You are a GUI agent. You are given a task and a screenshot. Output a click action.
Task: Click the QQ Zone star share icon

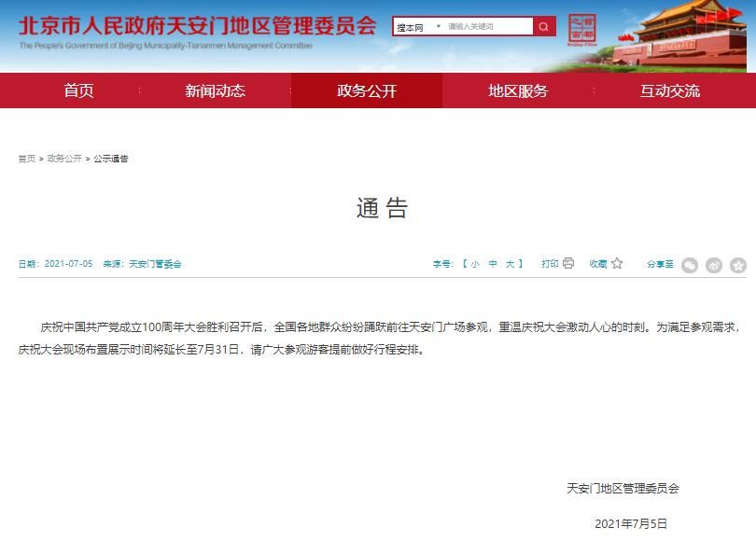click(737, 265)
